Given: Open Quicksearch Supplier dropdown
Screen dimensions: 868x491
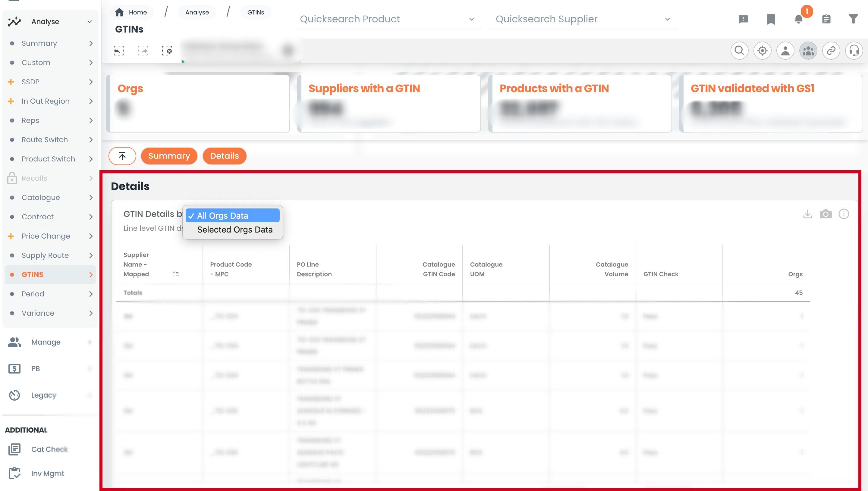Looking at the screenshot, I should (x=583, y=19).
